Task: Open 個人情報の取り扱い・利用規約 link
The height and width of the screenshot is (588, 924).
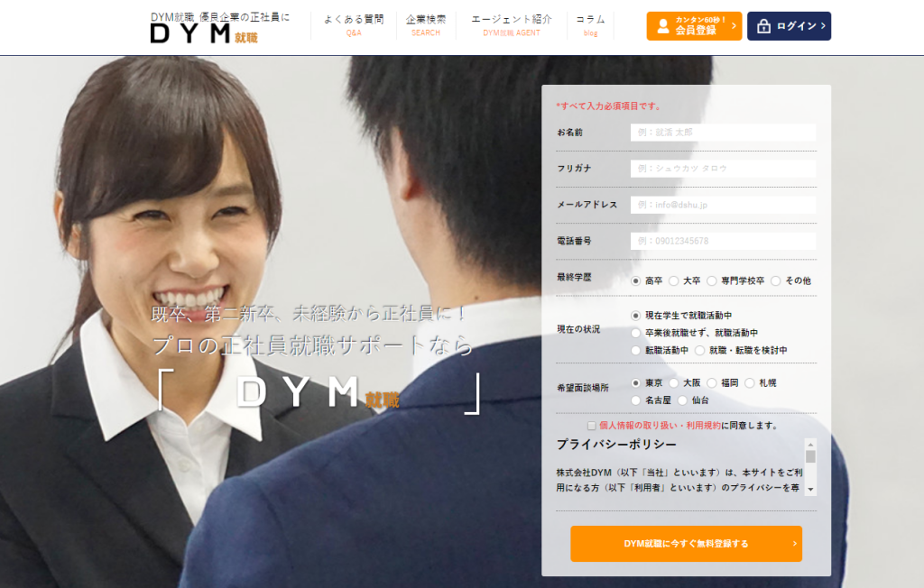Action: pos(660,426)
